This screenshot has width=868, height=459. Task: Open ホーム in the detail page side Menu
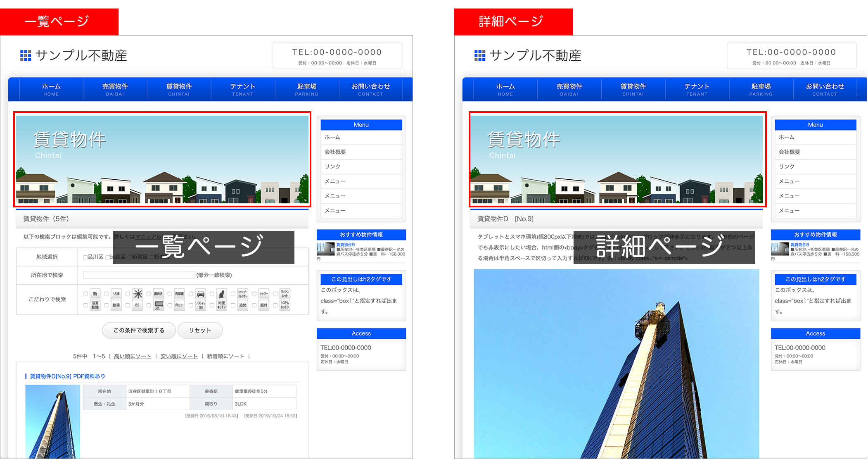pos(816,137)
